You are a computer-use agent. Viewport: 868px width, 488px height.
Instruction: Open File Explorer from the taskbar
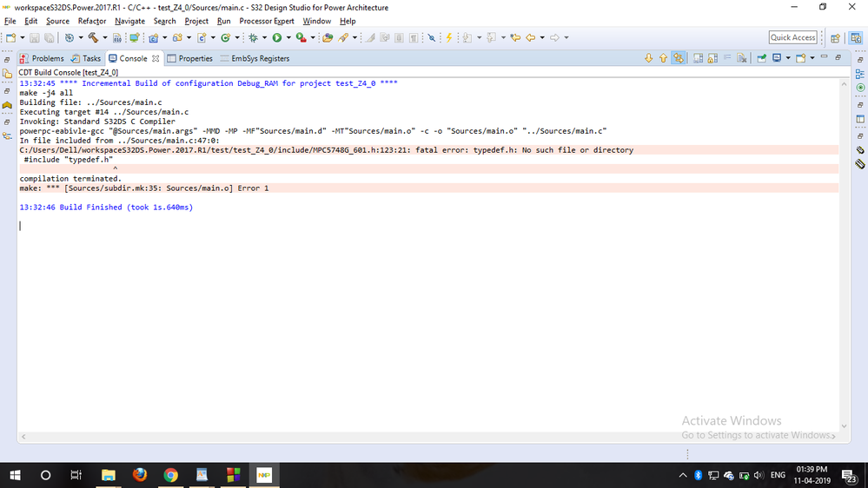pyautogui.click(x=108, y=475)
